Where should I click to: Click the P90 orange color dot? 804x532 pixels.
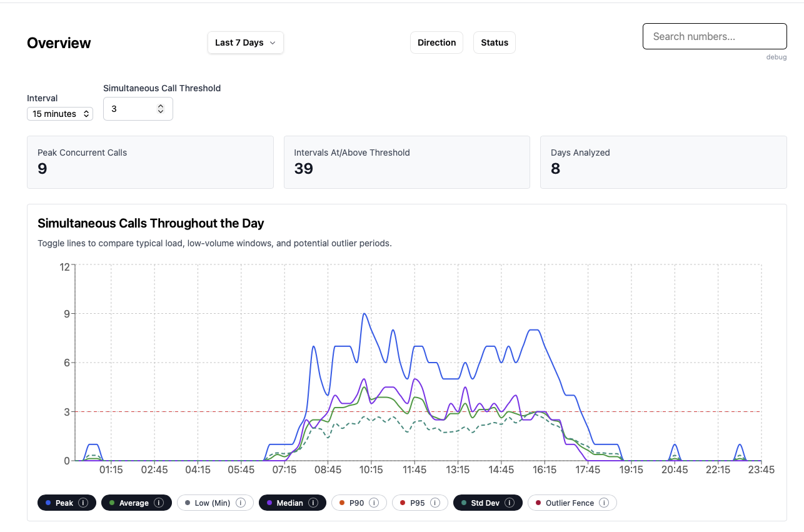(x=342, y=503)
